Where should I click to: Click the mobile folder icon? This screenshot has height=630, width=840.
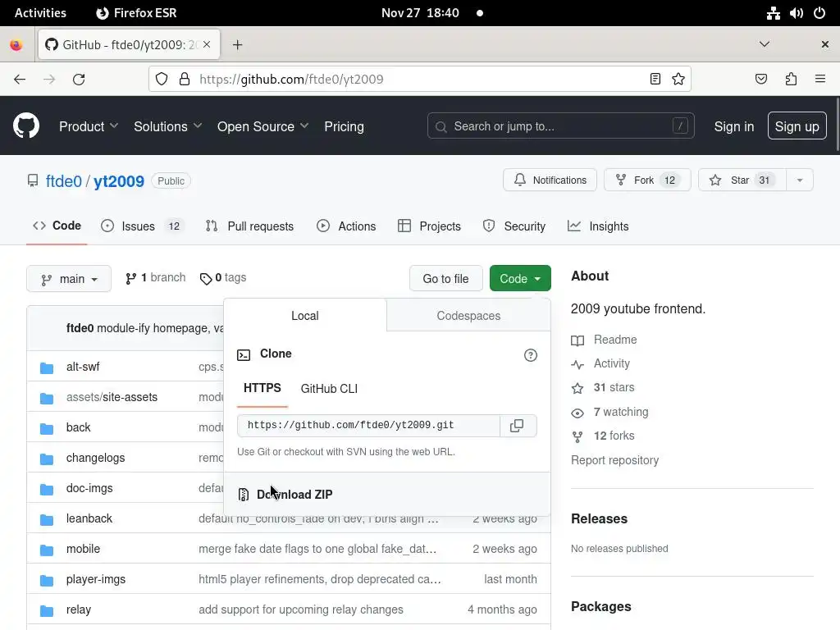[x=47, y=550]
